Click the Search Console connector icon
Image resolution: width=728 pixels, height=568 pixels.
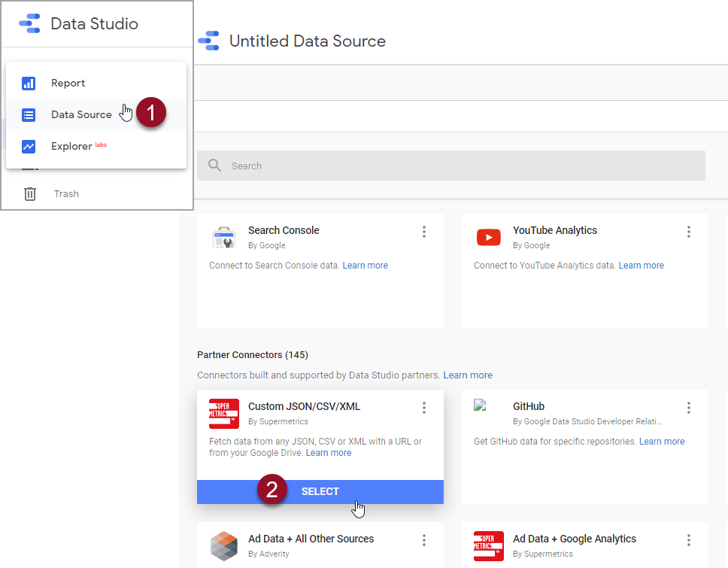(x=224, y=238)
